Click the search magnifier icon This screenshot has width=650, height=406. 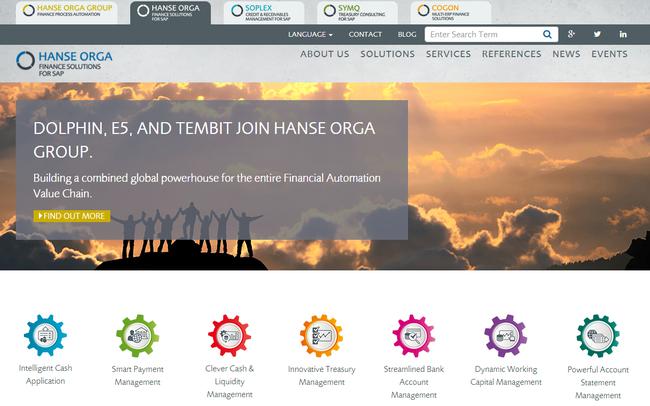(x=547, y=34)
